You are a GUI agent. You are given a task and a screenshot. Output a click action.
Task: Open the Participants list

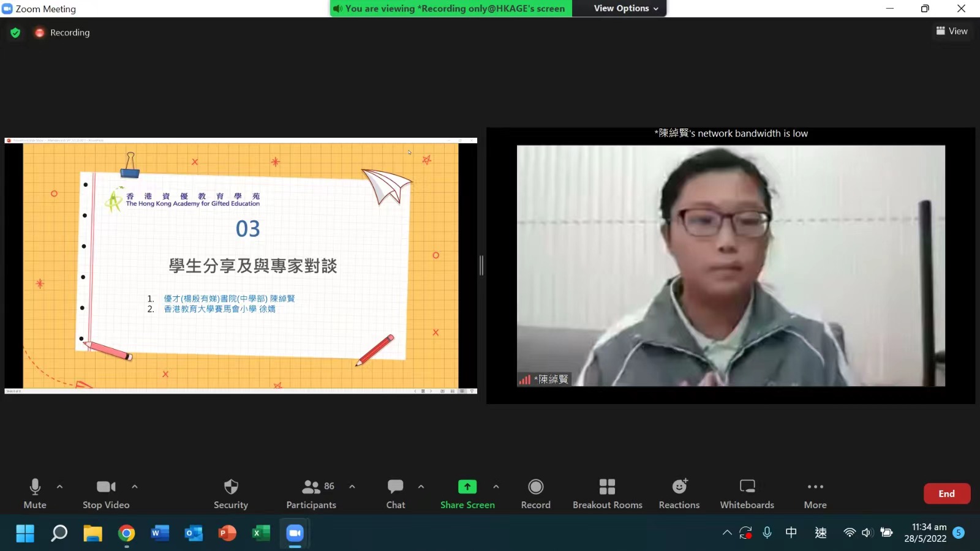(311, 493)
